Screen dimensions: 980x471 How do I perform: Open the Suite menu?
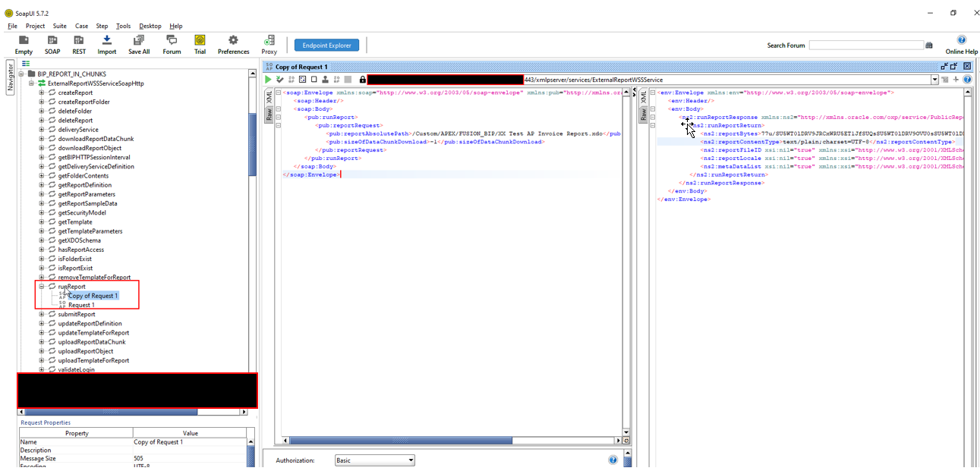(60, 26)
